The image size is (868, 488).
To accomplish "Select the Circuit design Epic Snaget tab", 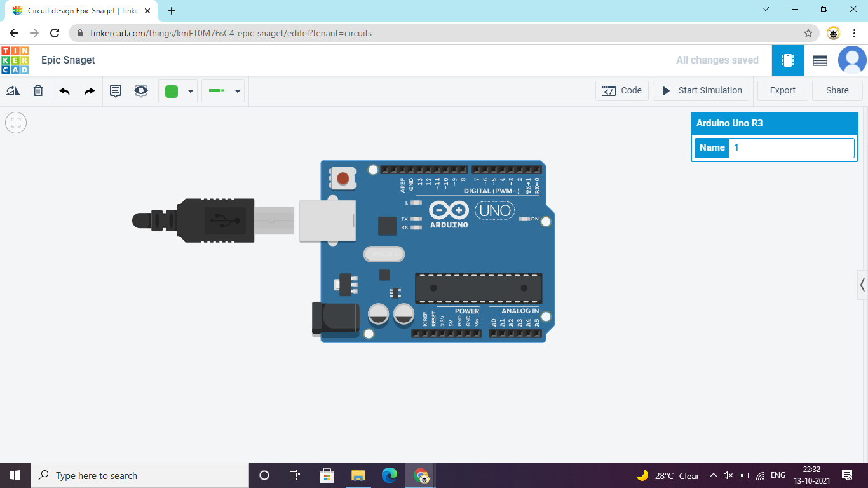I will pyautogui.click(x=81, y=11).
